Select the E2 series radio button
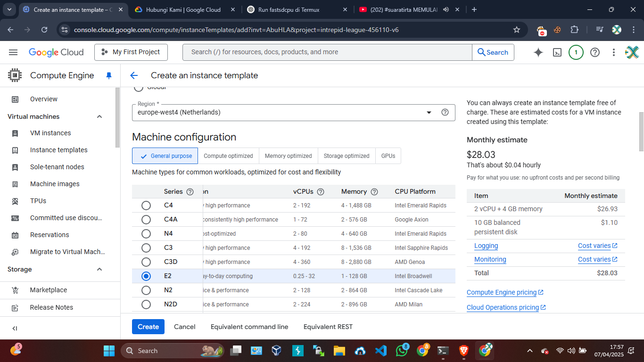Image resolution: width=644 pixels, height=362 pixels. [x=146, y=276]
